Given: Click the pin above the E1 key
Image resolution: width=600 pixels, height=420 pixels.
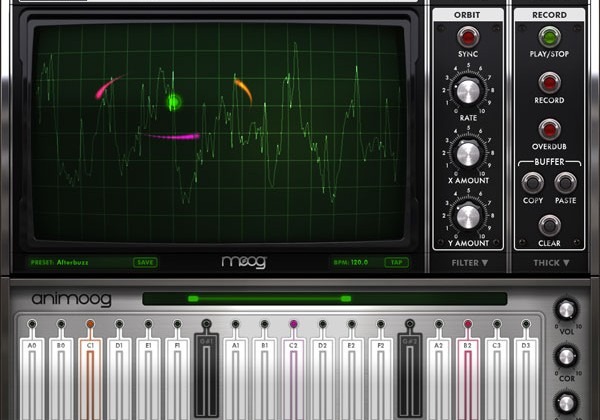Looking at the screenshot, I should click(148, 324).
